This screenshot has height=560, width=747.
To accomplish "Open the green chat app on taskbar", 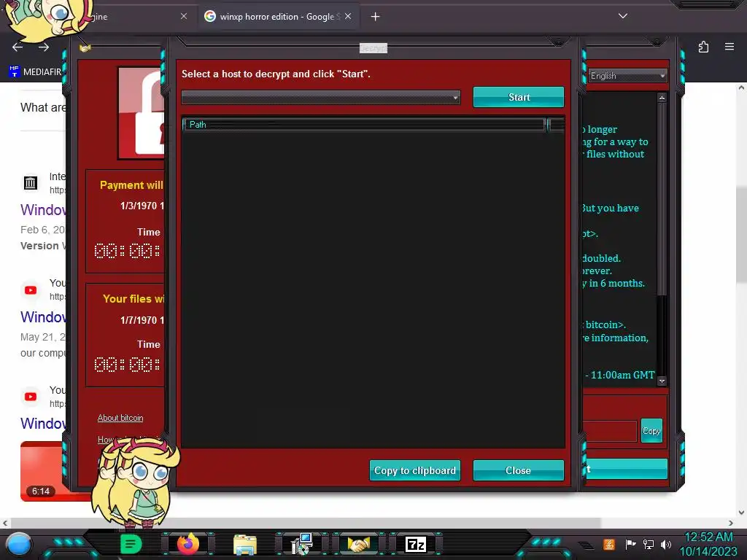I will [x=130, y=544].
